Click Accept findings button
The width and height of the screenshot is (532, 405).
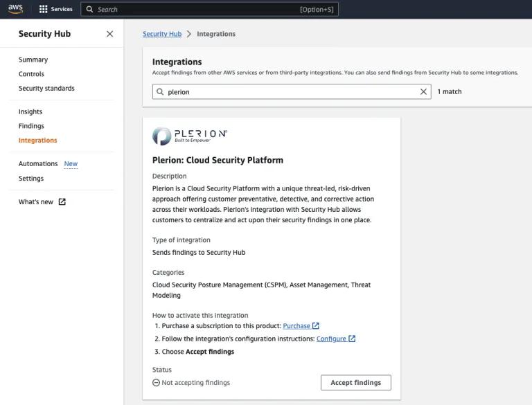pos(355,383)
